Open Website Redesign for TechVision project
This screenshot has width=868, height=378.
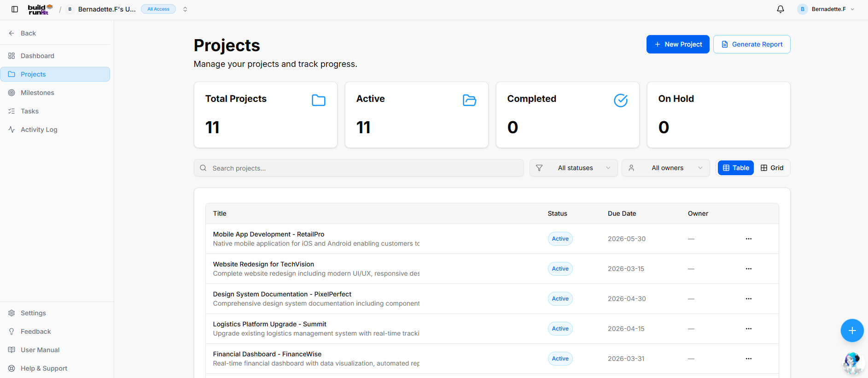pos(263,264)
